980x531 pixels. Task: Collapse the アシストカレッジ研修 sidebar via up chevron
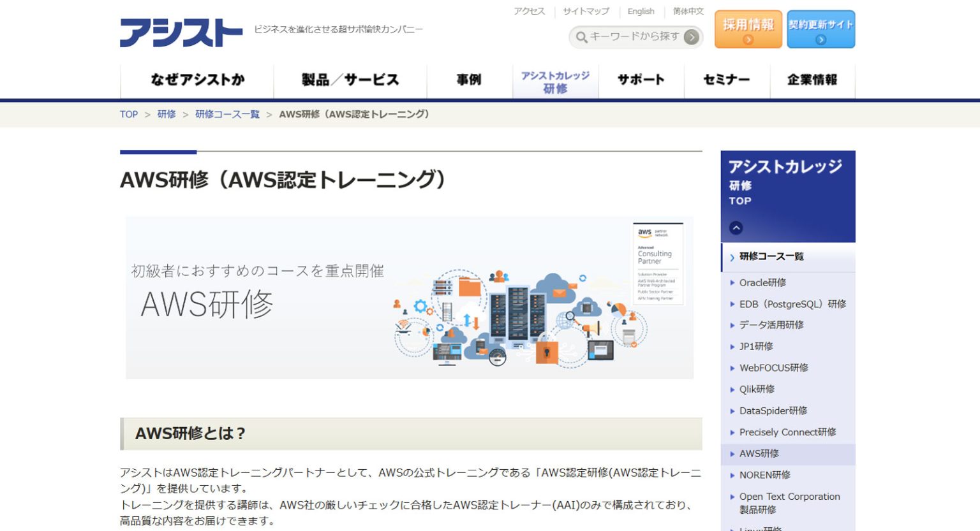[x=736, y=227]
